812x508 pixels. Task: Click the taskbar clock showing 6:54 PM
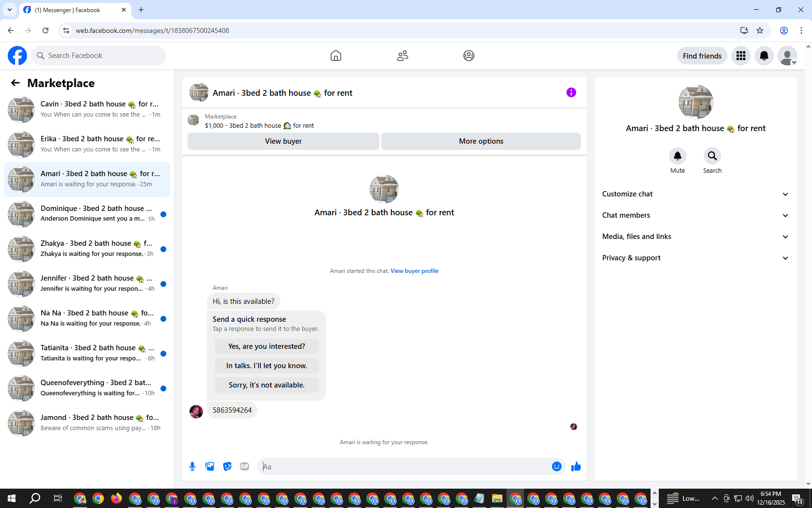coord(771,498)
